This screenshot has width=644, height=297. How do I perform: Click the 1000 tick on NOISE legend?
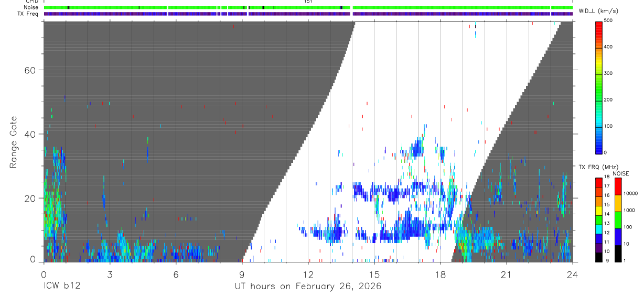click(630, 210)
